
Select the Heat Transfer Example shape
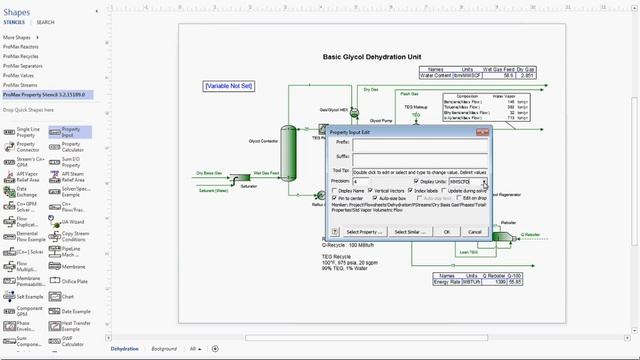(69, 326)
